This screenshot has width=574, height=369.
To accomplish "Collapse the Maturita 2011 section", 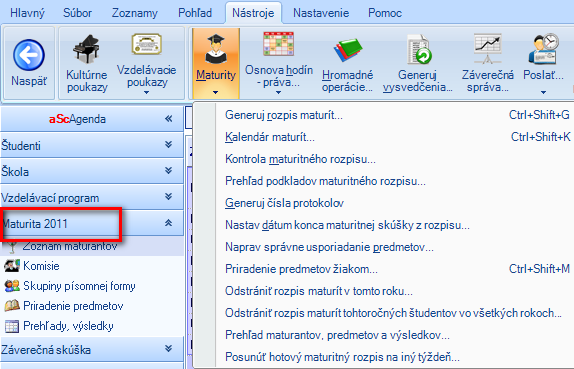I will 168,223.
